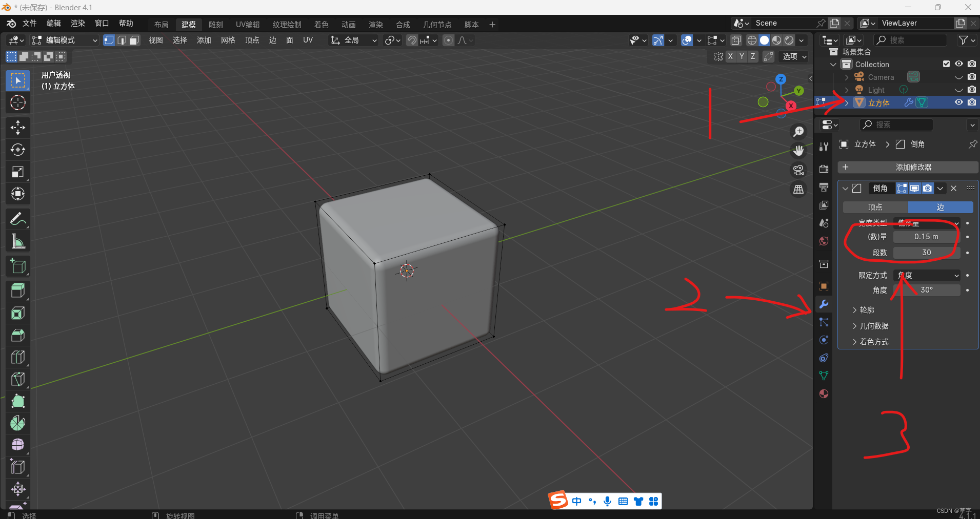The width and height of the screenshot is (980, 519).
Task: Select the Rotate tool
Action: point(18,150)
